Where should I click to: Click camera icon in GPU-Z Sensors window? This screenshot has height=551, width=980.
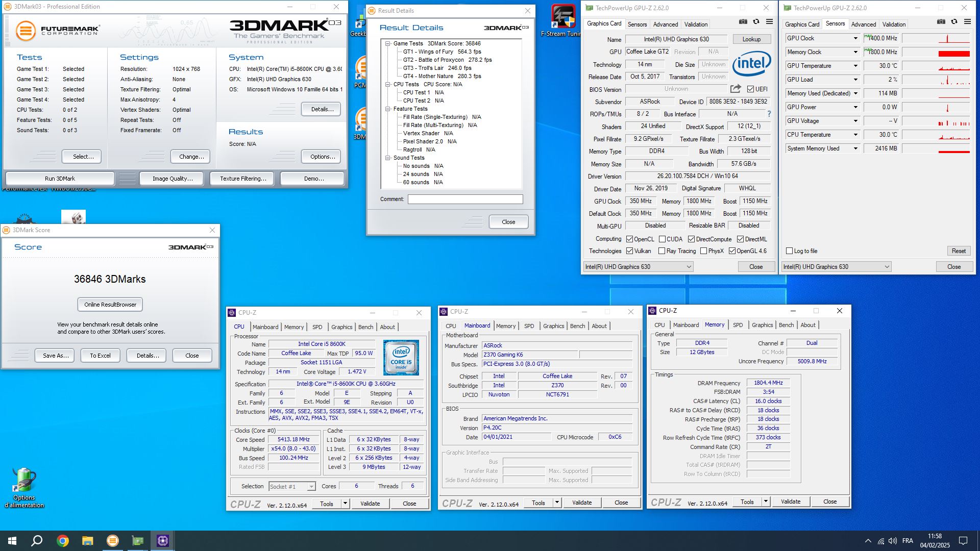[x=941, y=22]
